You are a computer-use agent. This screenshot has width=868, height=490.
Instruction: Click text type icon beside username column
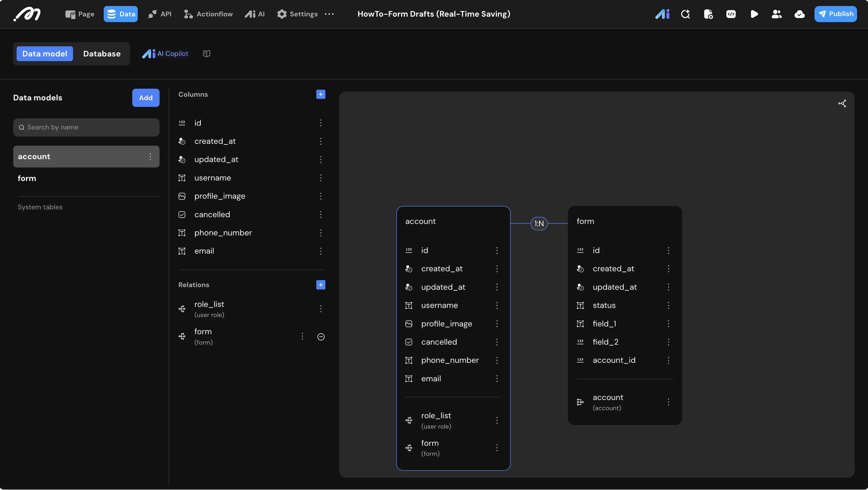click(182, 178)
